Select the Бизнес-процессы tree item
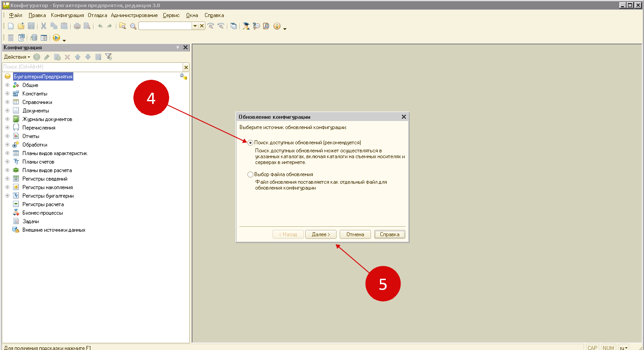644x350 pixels. point(43,213)
